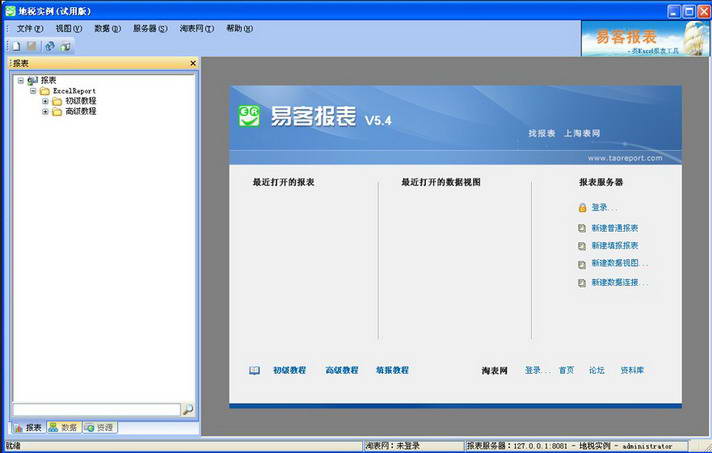The width and height of the screenshot is (712, 453).
Task: Click the 资料库 link
Action: [632, 370]
